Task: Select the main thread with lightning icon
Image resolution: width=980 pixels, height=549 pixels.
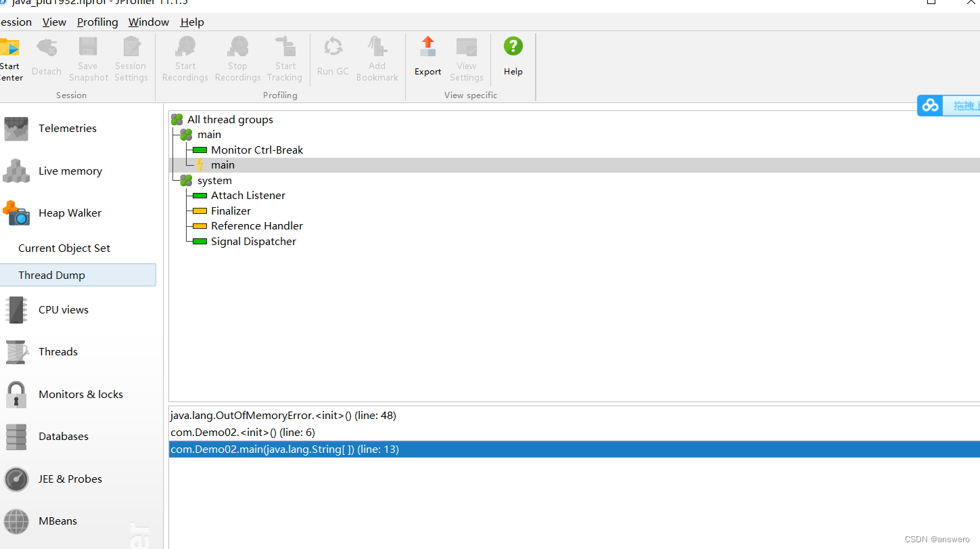Action: (x=223, y=165)
